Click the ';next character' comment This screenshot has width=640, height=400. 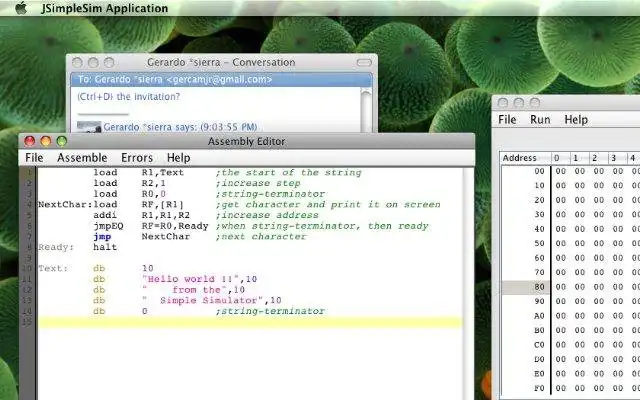pos(261,236)
